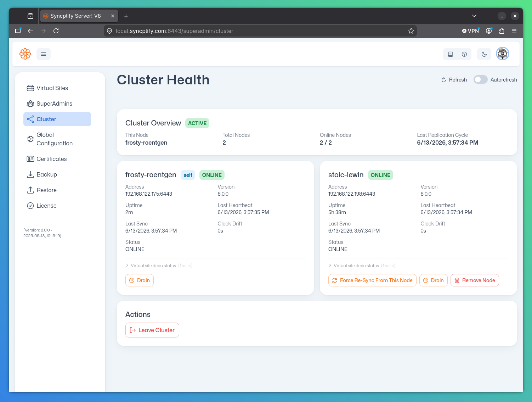Remove the stoic-lewin node

tap(475, 280)
